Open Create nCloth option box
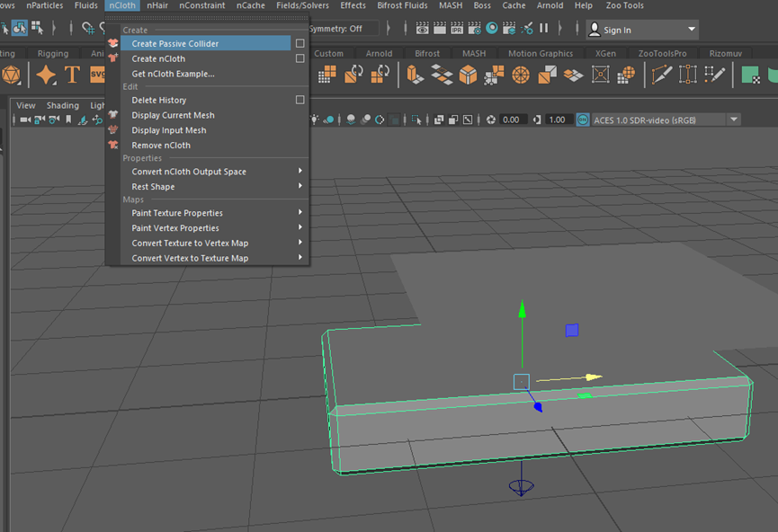 click(300, 58)
